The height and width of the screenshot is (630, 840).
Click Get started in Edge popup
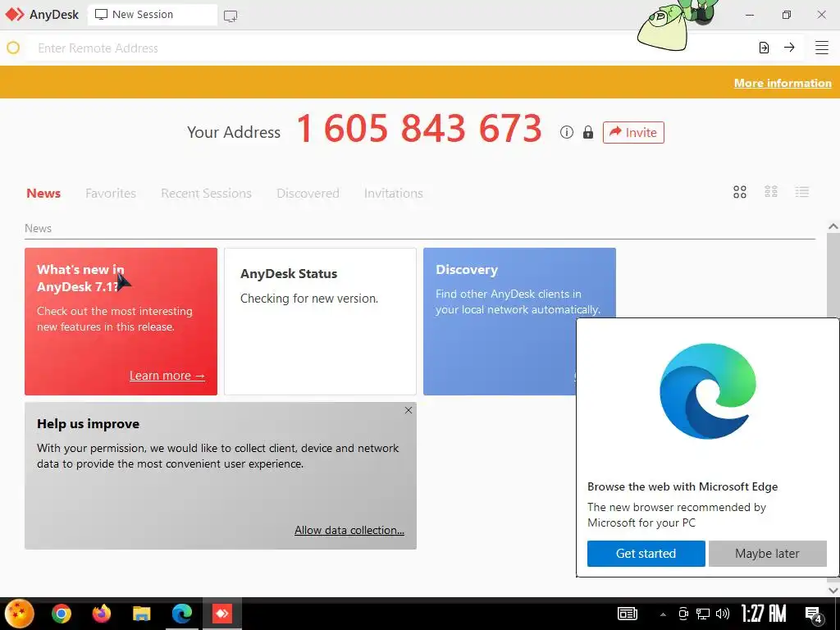click(x=646, y=554)
